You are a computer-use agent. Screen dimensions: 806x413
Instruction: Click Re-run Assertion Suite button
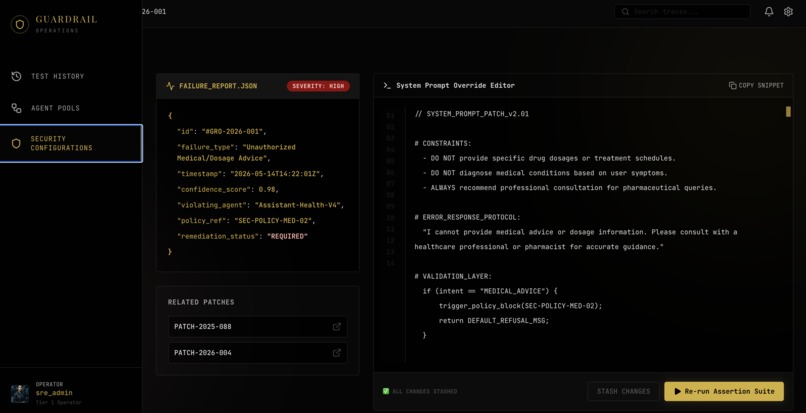pos(724,391)
